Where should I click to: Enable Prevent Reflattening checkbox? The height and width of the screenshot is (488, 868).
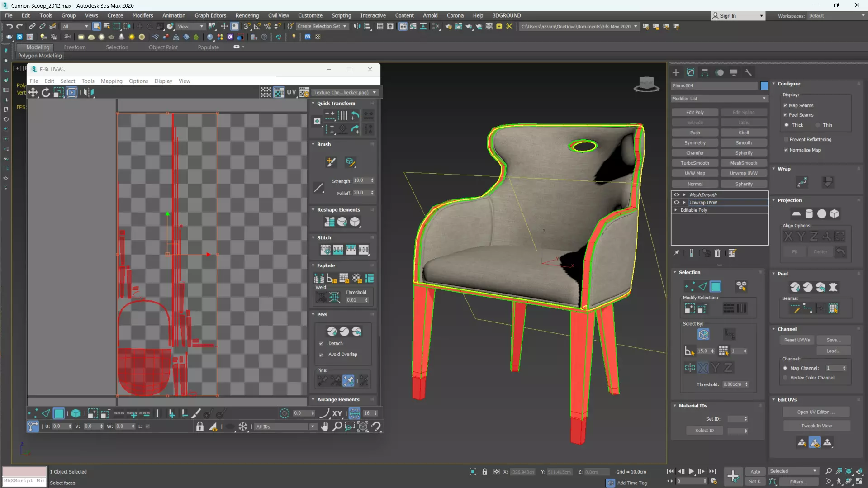click(x=786, y=140)
